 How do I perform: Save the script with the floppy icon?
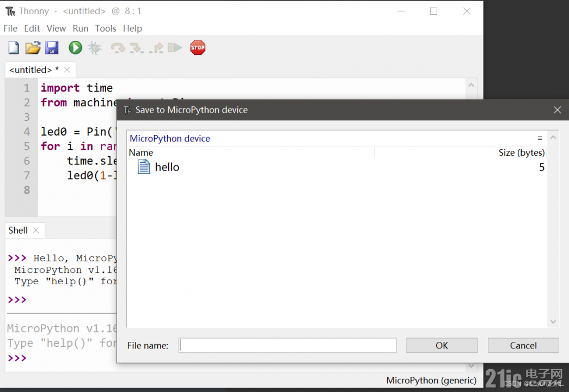point(52,47)
